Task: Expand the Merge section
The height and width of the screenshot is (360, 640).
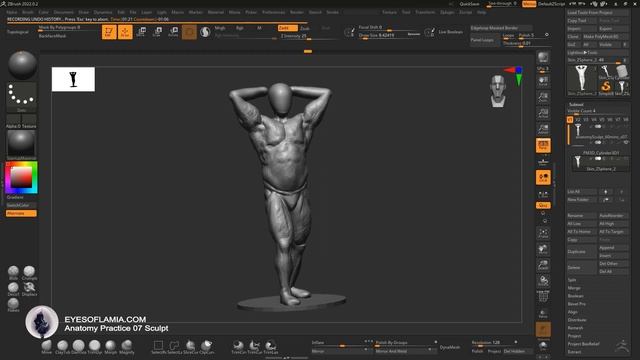Action: pos(574,288)
